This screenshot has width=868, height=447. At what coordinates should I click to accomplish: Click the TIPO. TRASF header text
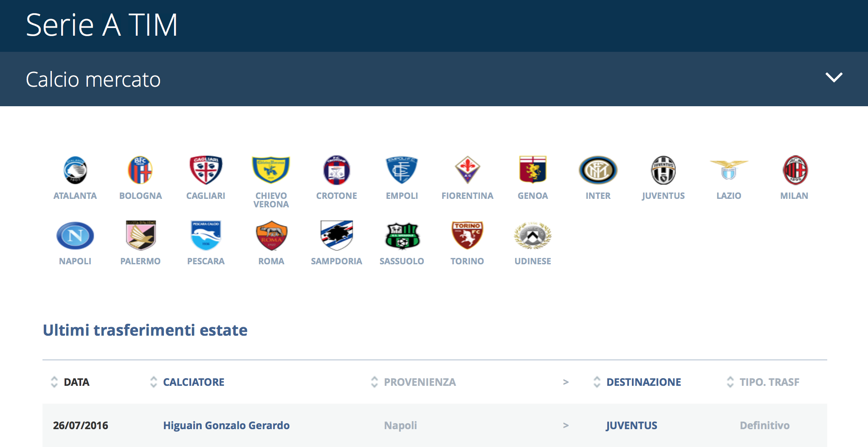pos(769,382)
